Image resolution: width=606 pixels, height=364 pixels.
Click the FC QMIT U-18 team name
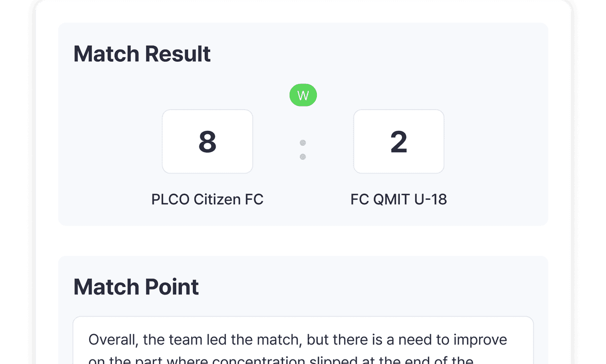398,199
